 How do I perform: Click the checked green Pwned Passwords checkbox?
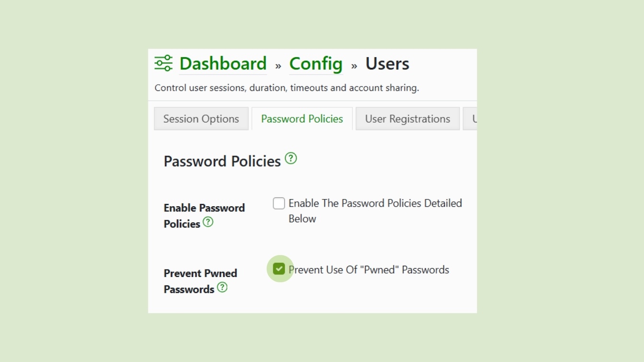click(279, 269)
